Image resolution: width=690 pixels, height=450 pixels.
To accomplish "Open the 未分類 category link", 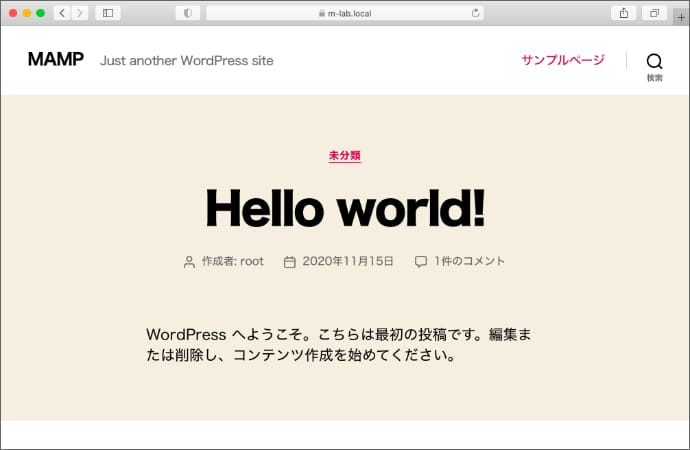I will click(x=344, y=156).
